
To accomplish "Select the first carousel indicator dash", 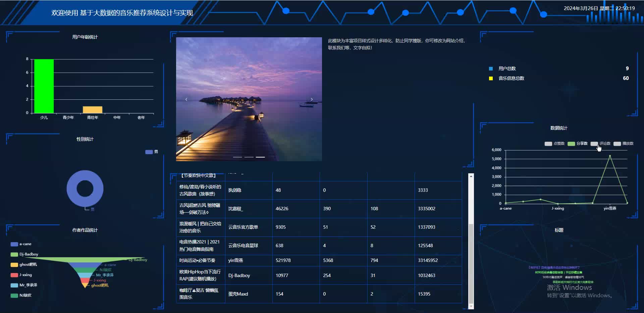I will 237,157.
